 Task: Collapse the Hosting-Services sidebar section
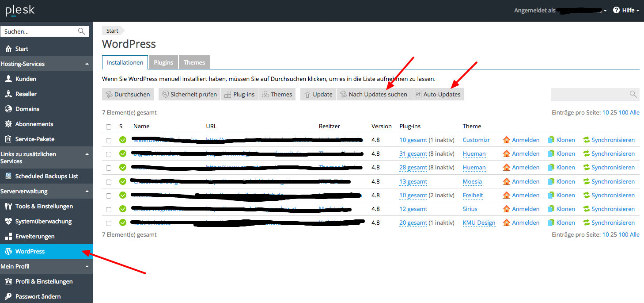click(x=87, y=64)
